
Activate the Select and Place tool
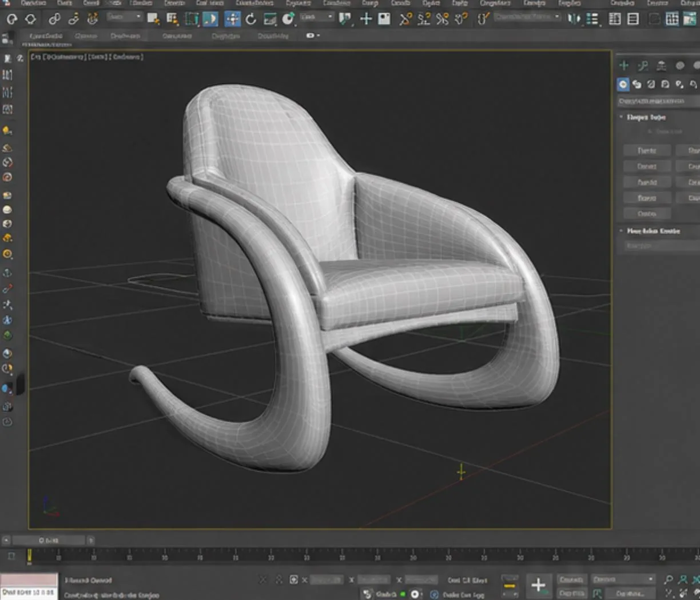(288, 19)
